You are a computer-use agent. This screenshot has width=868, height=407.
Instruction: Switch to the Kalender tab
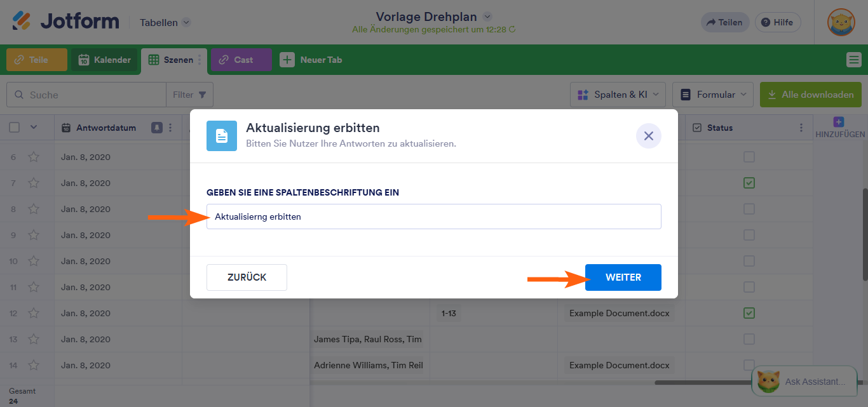tap(104, 60)
